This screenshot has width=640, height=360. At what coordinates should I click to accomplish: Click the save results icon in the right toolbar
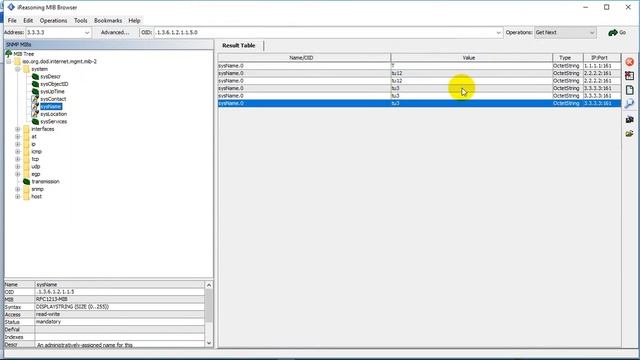(629, 119)
